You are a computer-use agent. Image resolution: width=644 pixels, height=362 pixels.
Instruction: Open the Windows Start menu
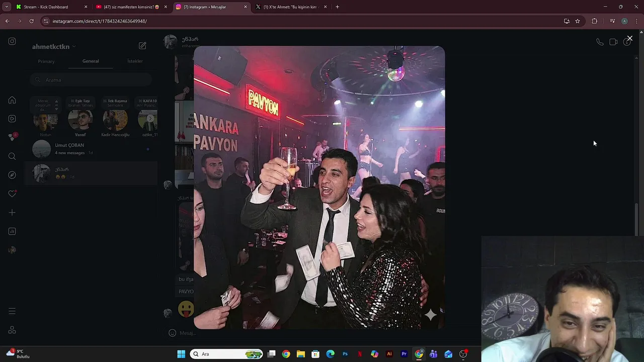181,354
